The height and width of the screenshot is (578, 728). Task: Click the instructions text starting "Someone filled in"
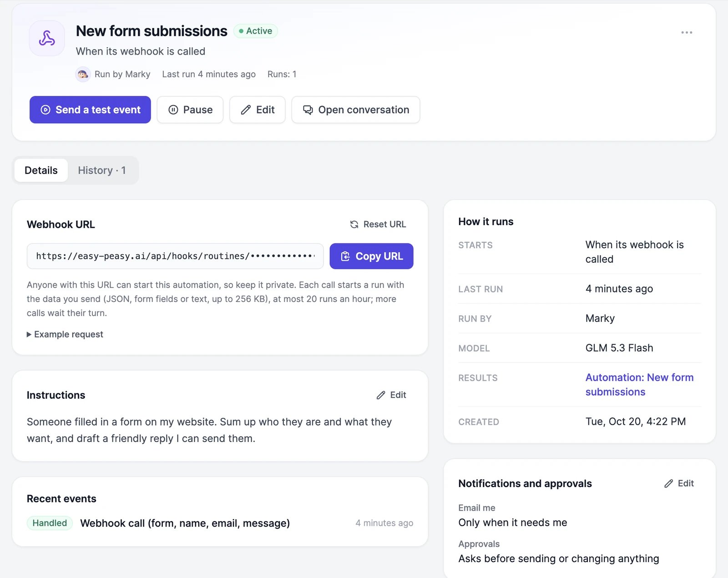click(x=209, y=430)
